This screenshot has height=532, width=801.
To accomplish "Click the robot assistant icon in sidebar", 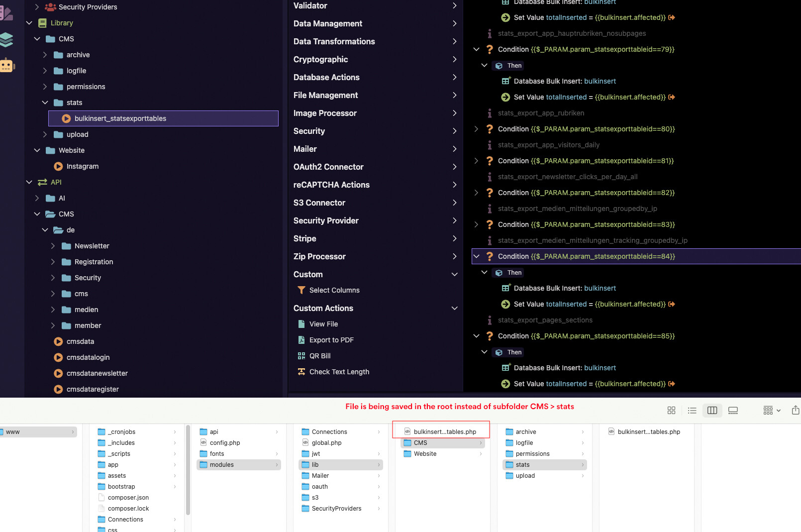I will point(7,65).
